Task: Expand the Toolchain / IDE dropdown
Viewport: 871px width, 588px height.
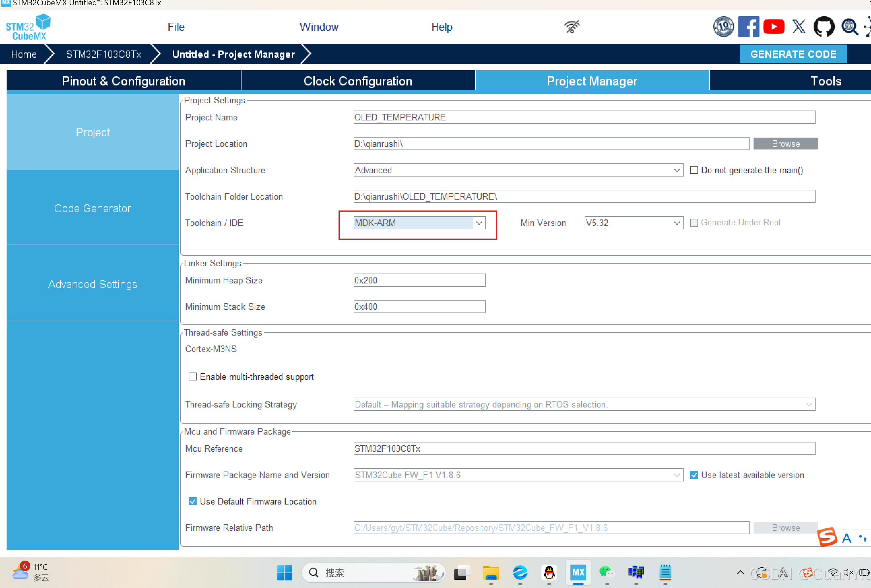Action: point(479,223)
